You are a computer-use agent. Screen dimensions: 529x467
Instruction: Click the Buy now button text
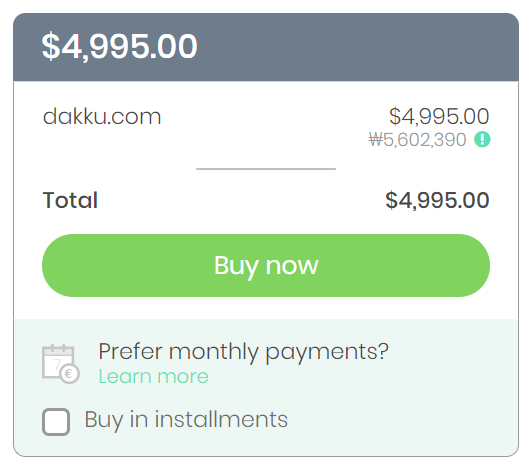266,266
